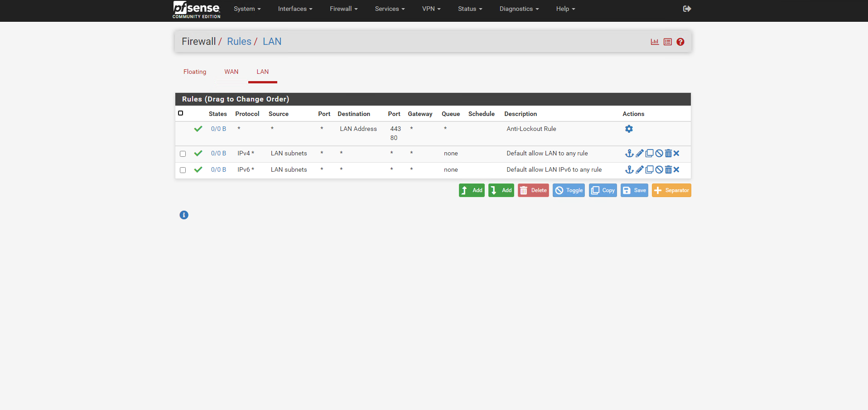Delete the LAN IPv6 to any rule

(x=668, y=170)
